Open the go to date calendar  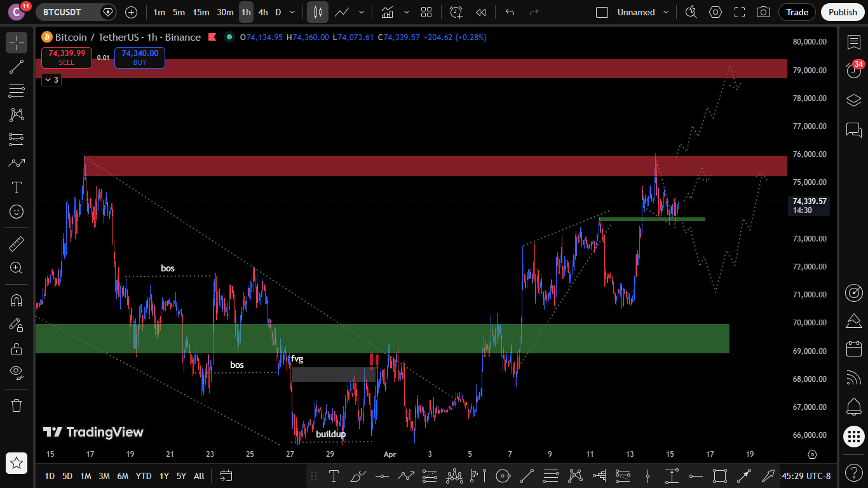pyautogui.click(x=226, y=476)
